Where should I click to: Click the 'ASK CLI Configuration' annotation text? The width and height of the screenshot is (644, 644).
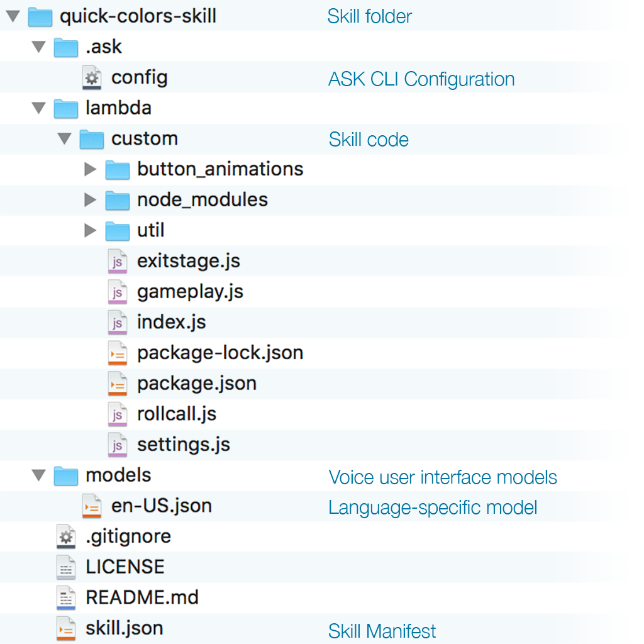point(421,80)
